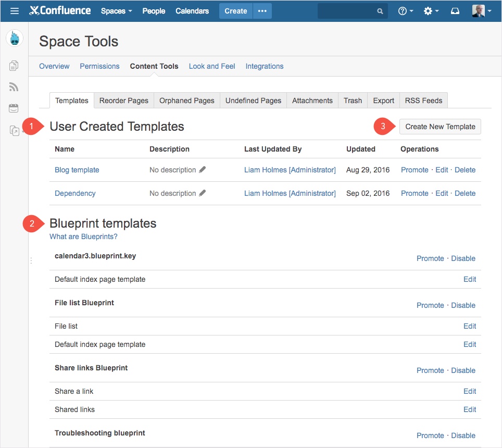
Task: Disable the File list Blueprint
Action: click(x=463, y=305)
